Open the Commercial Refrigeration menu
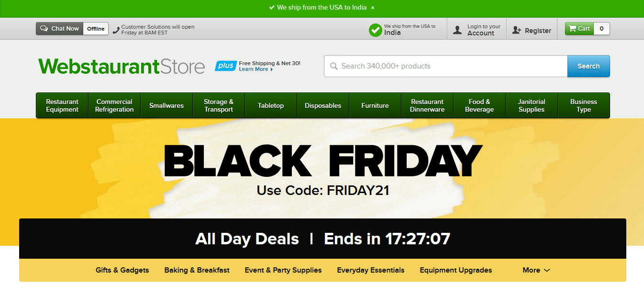Viewport: 644px width, 286px height. point(114,105)
